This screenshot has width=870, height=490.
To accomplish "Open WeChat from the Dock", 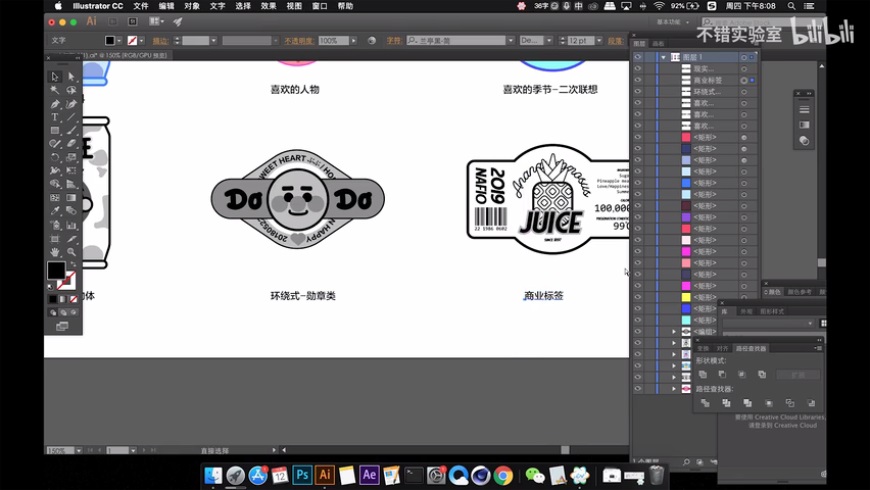I will click(x=535, y=475).
